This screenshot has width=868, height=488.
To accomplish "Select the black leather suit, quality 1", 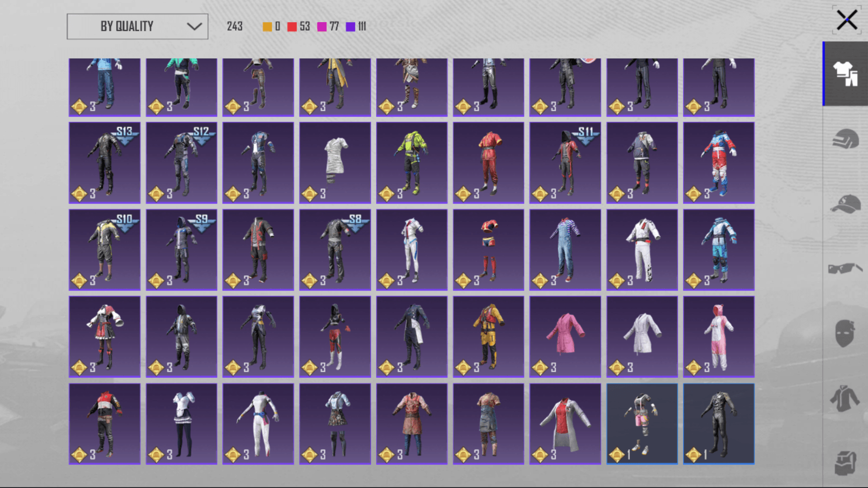I will tap(719, 424).
